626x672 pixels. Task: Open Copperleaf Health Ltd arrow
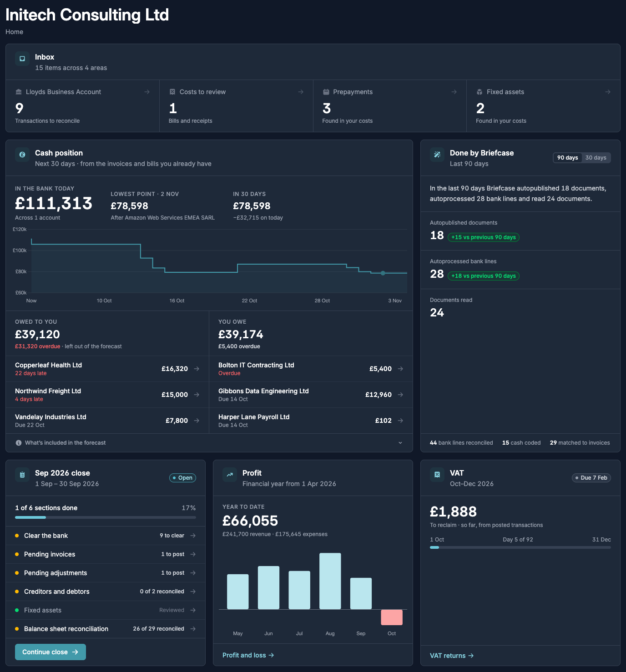pos(197,369)
